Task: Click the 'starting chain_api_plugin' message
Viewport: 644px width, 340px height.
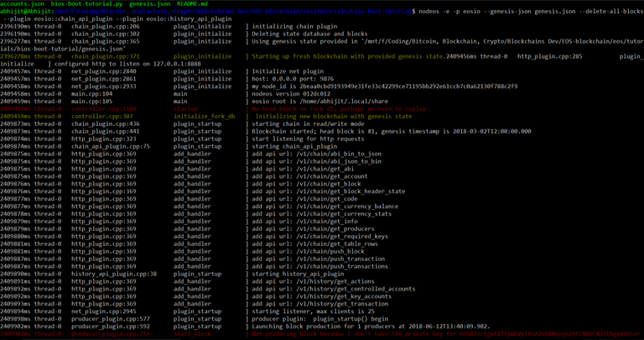Action: [x=294, y=146]
